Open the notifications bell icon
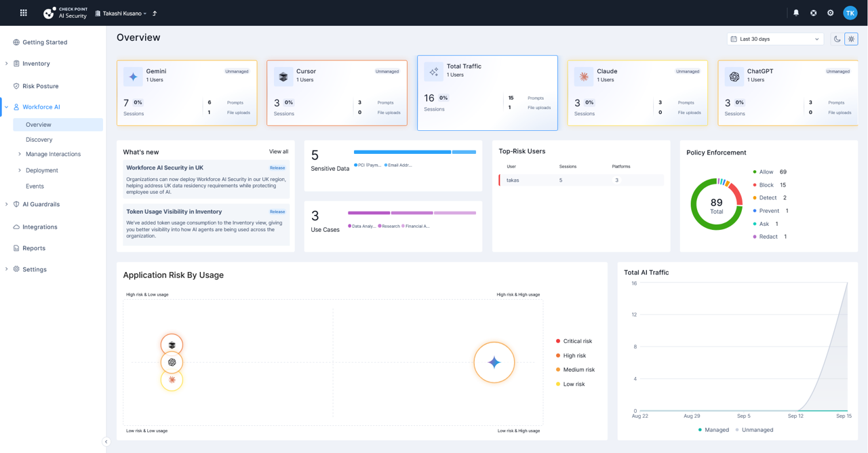The width and height of the screenshot is (868, 453). (796, 13)
